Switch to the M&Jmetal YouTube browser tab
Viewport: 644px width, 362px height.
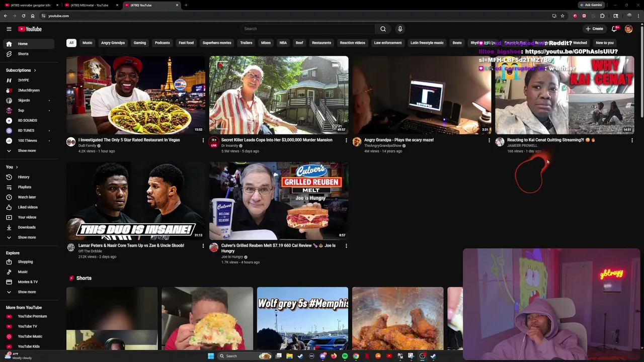[x=91, y=5]
